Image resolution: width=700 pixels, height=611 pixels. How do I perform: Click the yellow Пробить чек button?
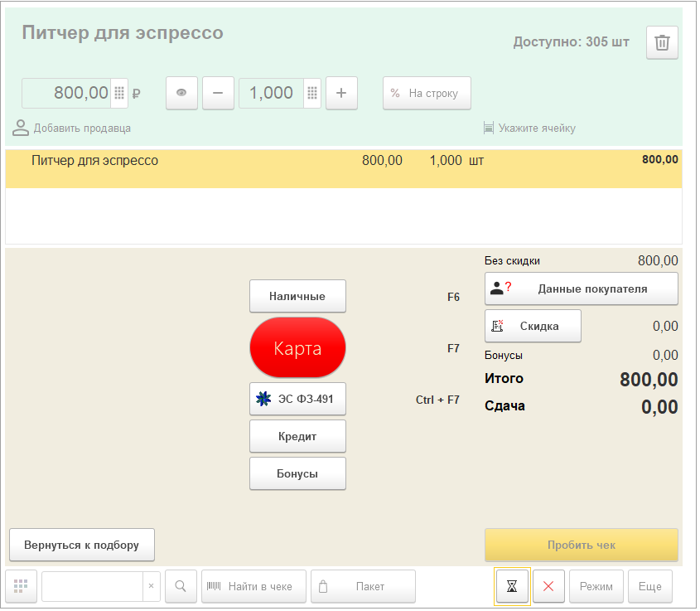coord(582,545)
